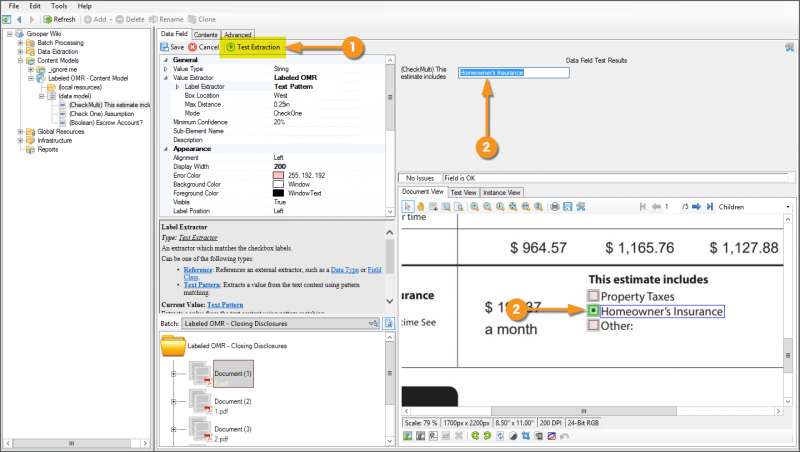Click the rotate right green arrow icon
800x452 pixels.
click(487, 436)
